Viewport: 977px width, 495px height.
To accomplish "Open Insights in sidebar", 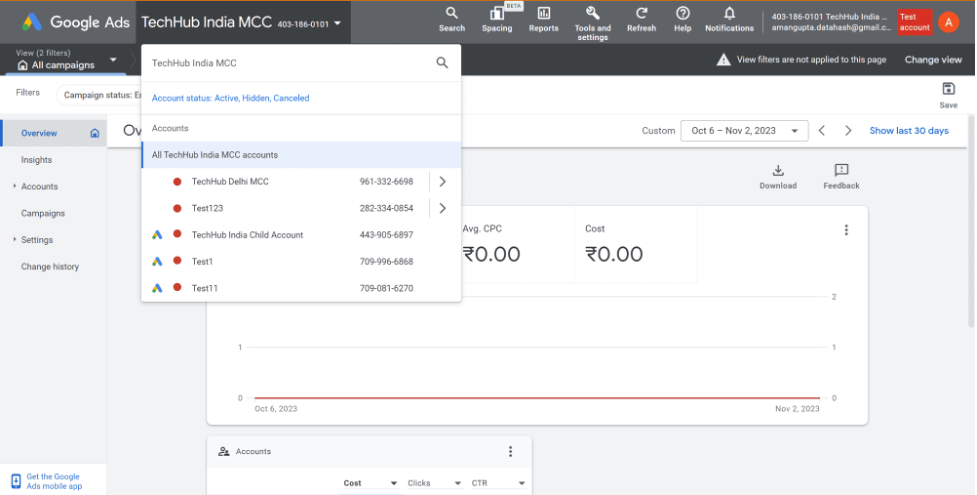I will pyautogui.click(x=37, y=160).
